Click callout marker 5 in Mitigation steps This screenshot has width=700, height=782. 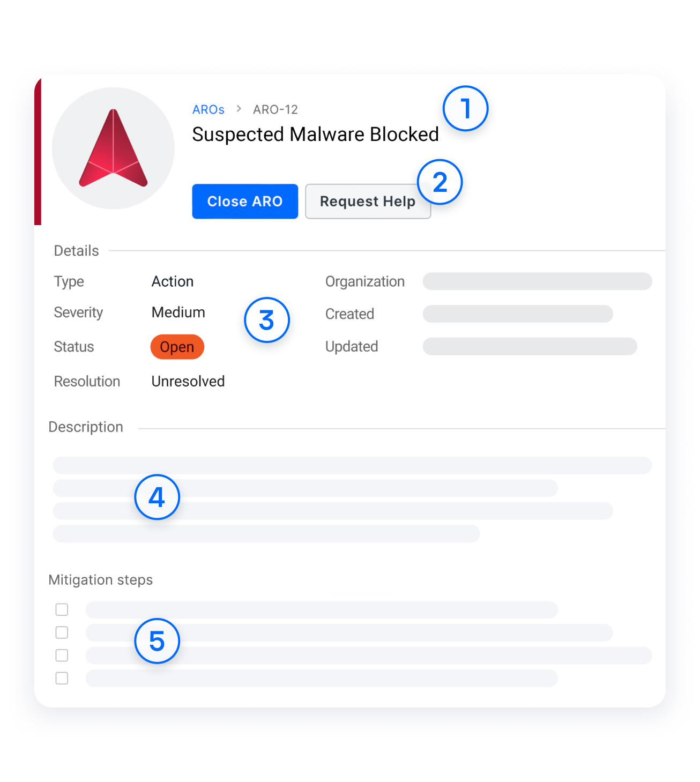[x=157, y=641]
